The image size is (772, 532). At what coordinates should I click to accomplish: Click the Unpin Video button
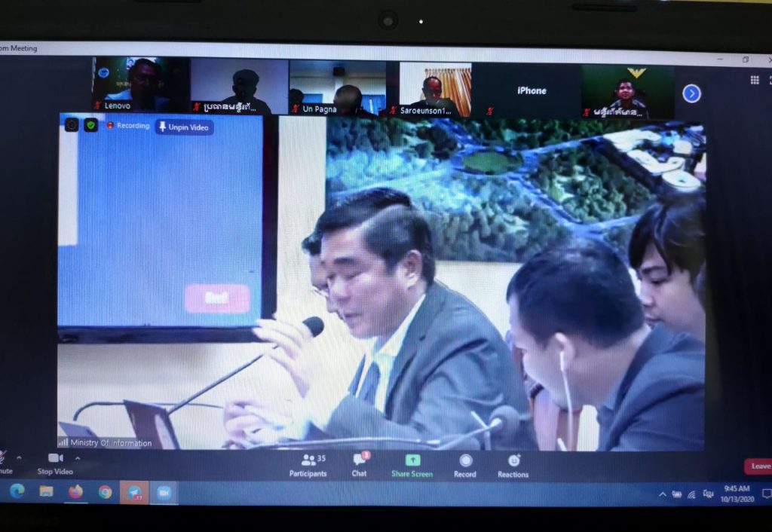tap(185, 127)
